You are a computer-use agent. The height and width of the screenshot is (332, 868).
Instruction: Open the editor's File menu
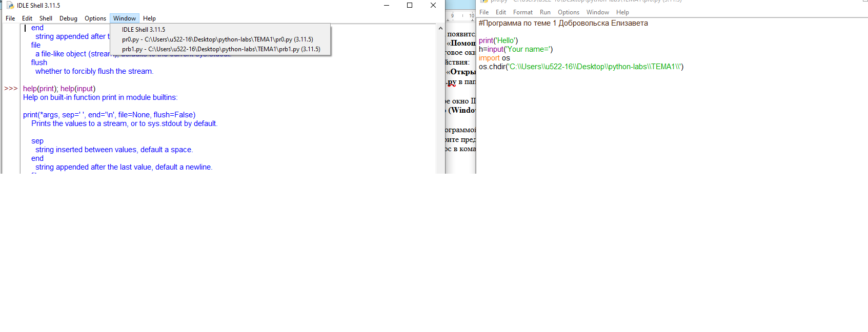tap(484, 12)
